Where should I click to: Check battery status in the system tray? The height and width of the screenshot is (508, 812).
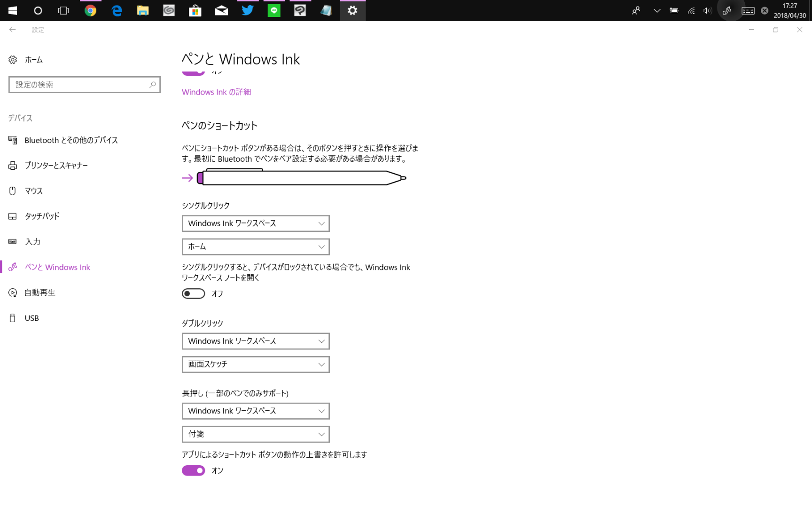click(x=674, y=10)
